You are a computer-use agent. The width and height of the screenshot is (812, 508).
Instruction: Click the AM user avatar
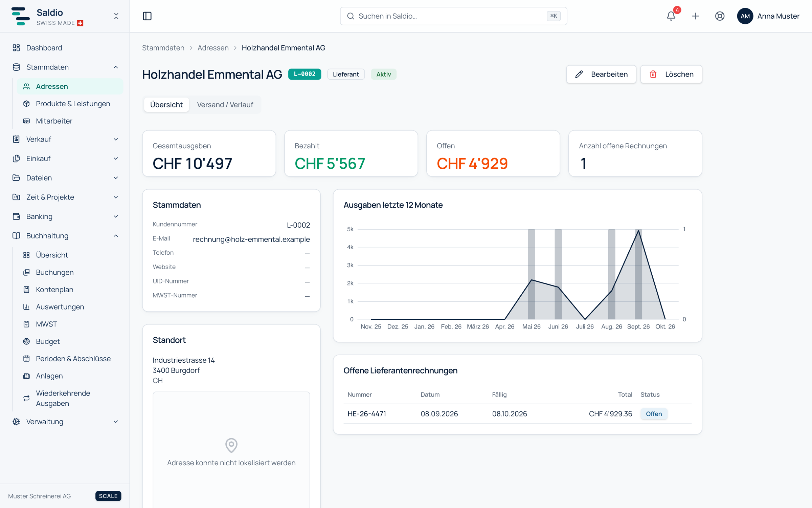pos(745,16)
